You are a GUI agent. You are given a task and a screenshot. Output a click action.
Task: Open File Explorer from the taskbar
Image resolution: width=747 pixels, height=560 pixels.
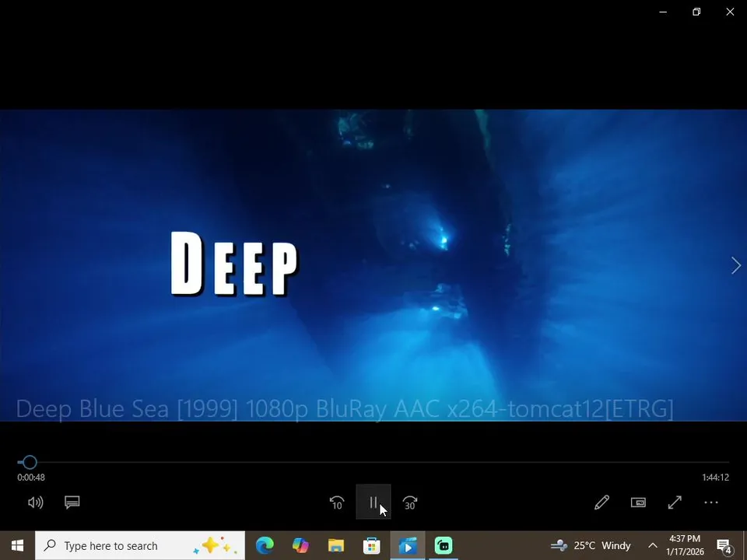336,546
